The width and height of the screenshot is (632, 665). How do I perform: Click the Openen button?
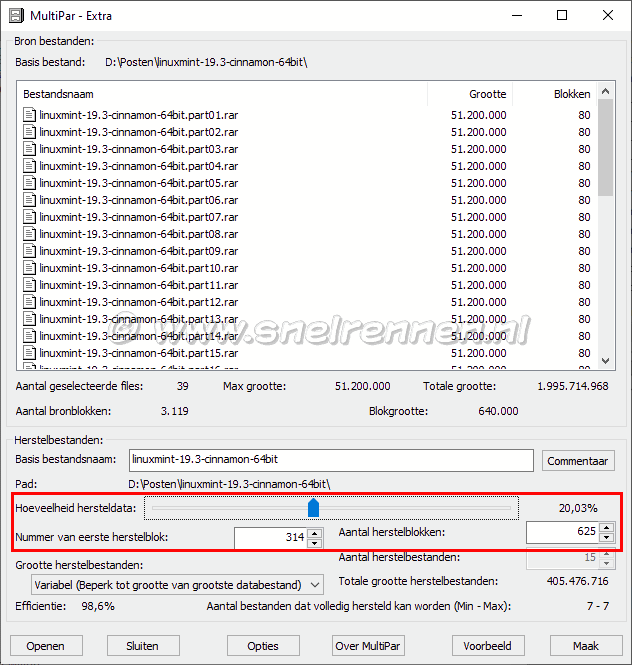pos(46,645)
